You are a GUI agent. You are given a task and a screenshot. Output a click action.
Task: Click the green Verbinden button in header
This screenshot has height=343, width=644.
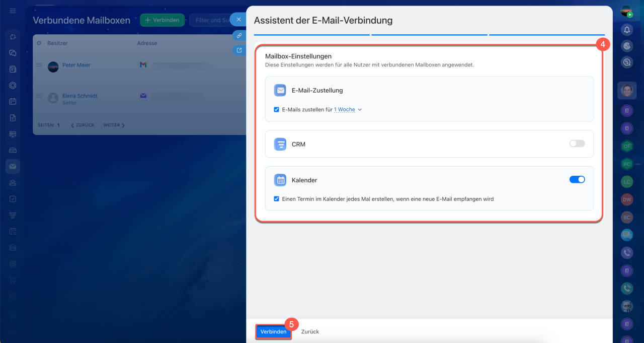pos(162,20)
